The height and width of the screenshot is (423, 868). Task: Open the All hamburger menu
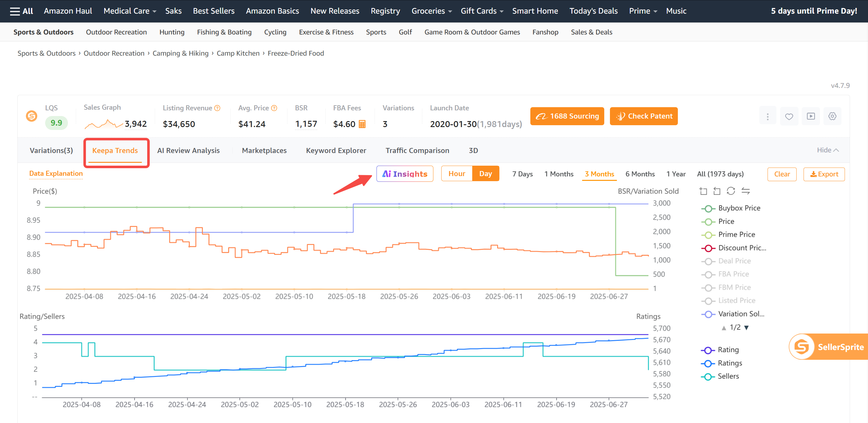(x=21, y=11)
